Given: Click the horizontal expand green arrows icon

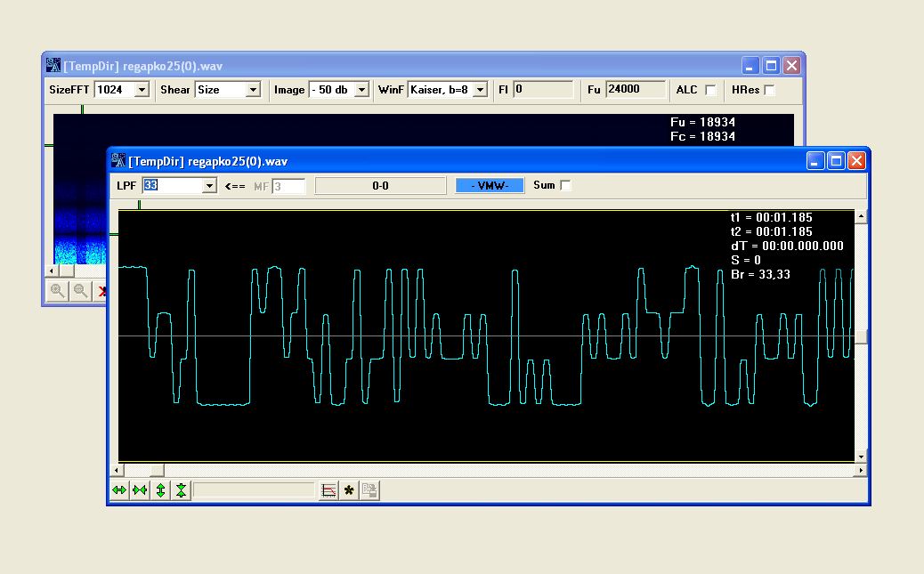Looking at the screenshot, I should click(119, 490).
